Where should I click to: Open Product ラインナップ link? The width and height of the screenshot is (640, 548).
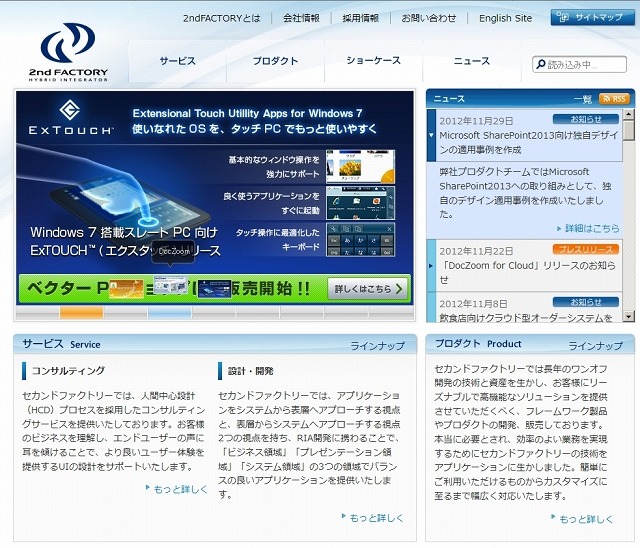click(x=596, y=346)
